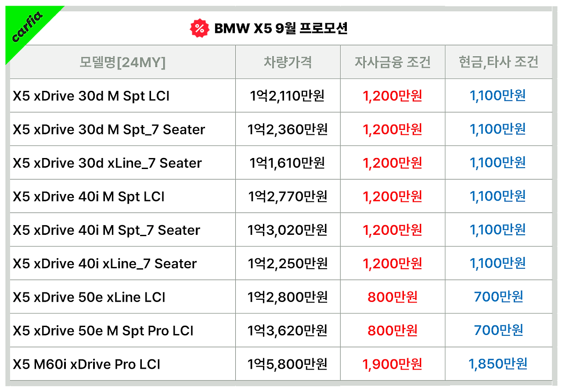Click the carfia logo in the green corner
Image resolution: width=562 pixels, height=392 pixels.
[x=27, y=27]
